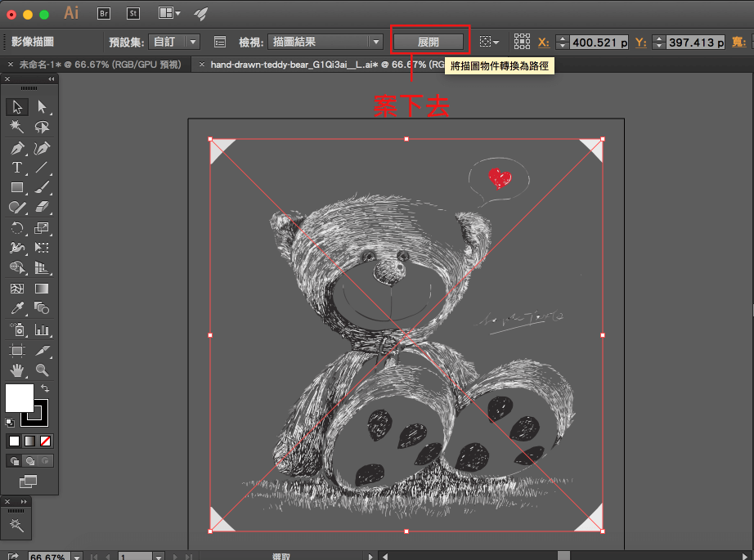Click the 展開 expand button
The height and width of the screenshot is (560, 754).
pos(429,41)
